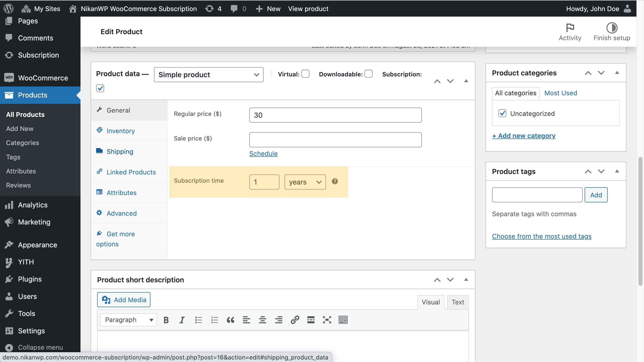The height and width of the screenshot is (362, 644).
Task: Click the Italic formatting icon
Action: [182, 320]
